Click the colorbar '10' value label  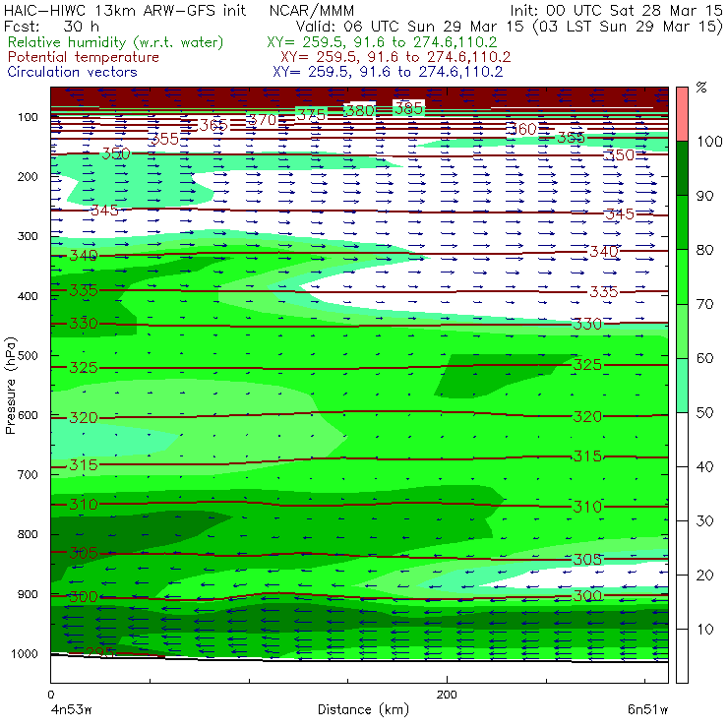tap(704, 630)
